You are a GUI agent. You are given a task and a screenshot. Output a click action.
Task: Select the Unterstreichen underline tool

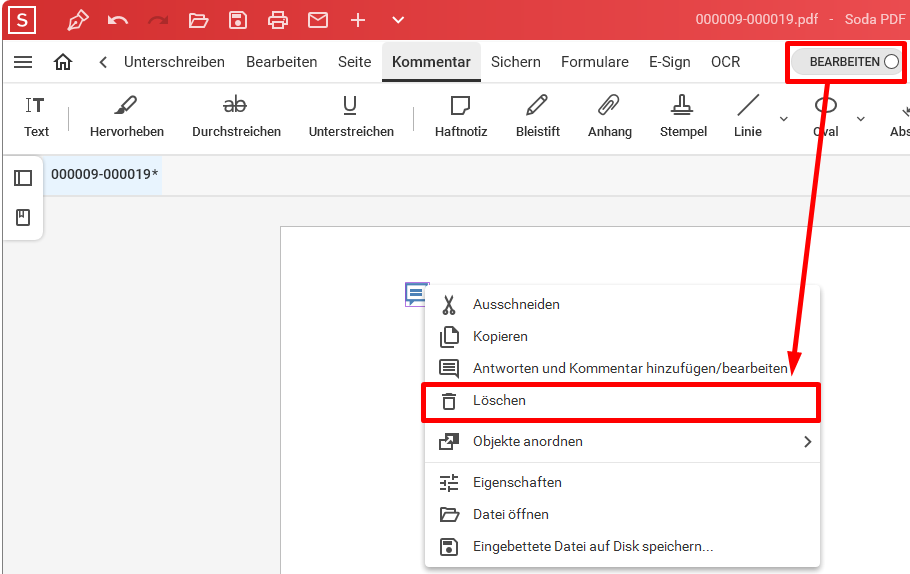351,117
